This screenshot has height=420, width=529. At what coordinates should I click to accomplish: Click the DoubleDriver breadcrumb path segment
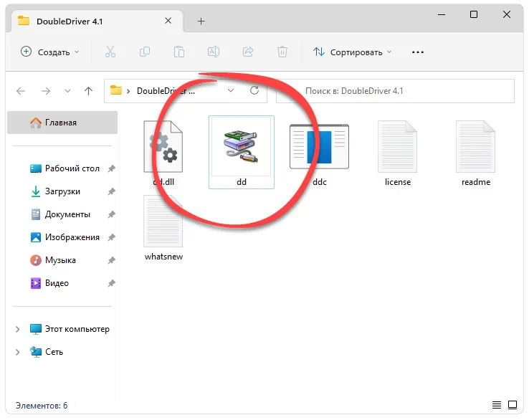coord(166,91)
